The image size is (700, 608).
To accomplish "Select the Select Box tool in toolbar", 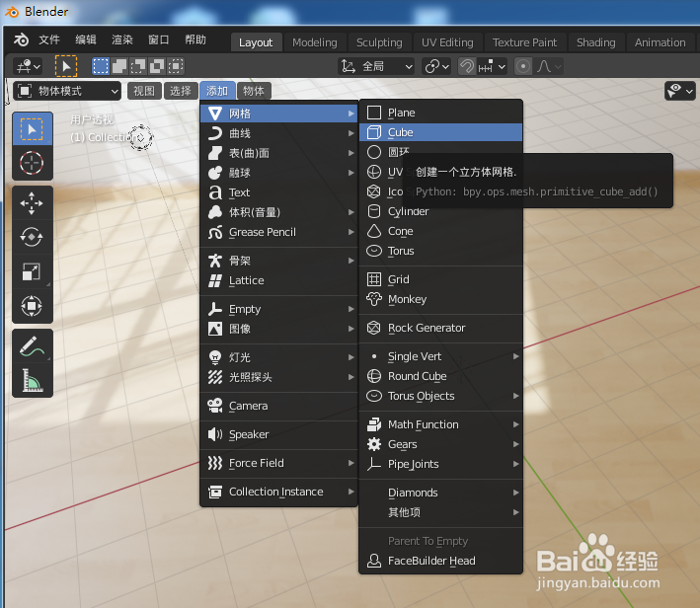I will tap(32, 129).
